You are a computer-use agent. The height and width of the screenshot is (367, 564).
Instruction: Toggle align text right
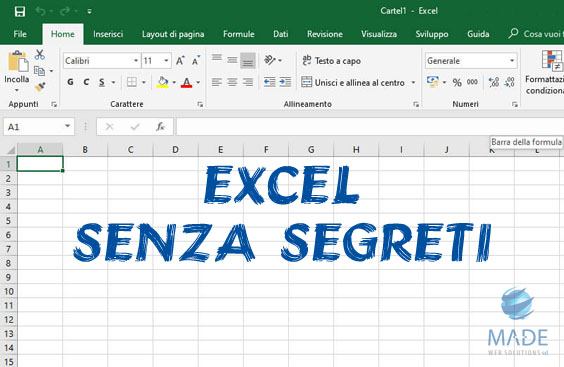pyautogui.click(x=248, y=82)
